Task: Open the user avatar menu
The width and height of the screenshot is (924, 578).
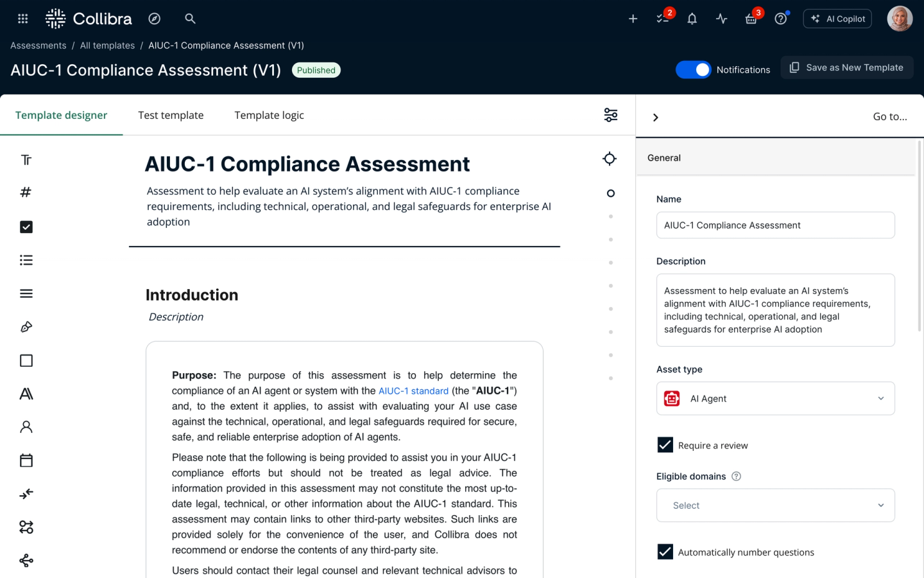Action: (x=900, y=19)
